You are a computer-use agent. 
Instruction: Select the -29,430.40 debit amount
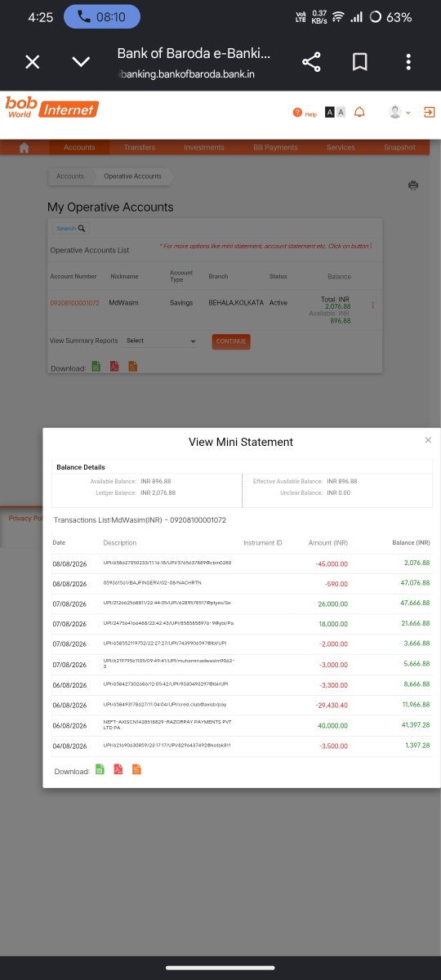332,705
